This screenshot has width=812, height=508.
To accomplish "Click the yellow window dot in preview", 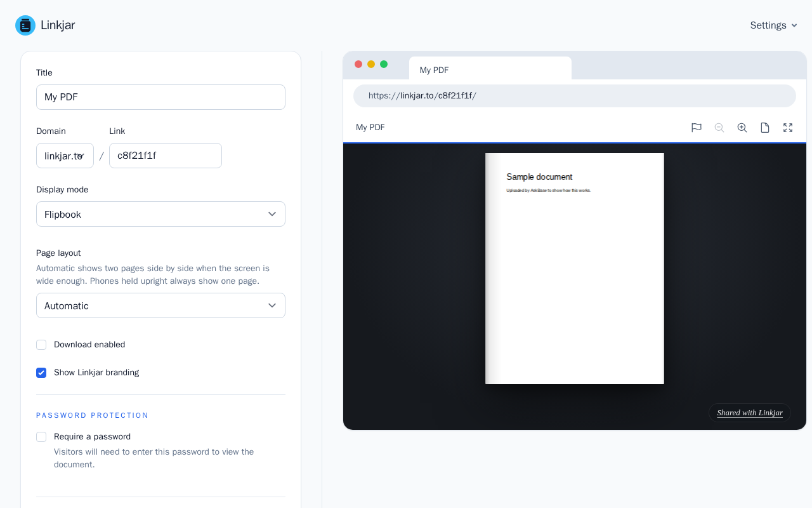I will [371, 64].
